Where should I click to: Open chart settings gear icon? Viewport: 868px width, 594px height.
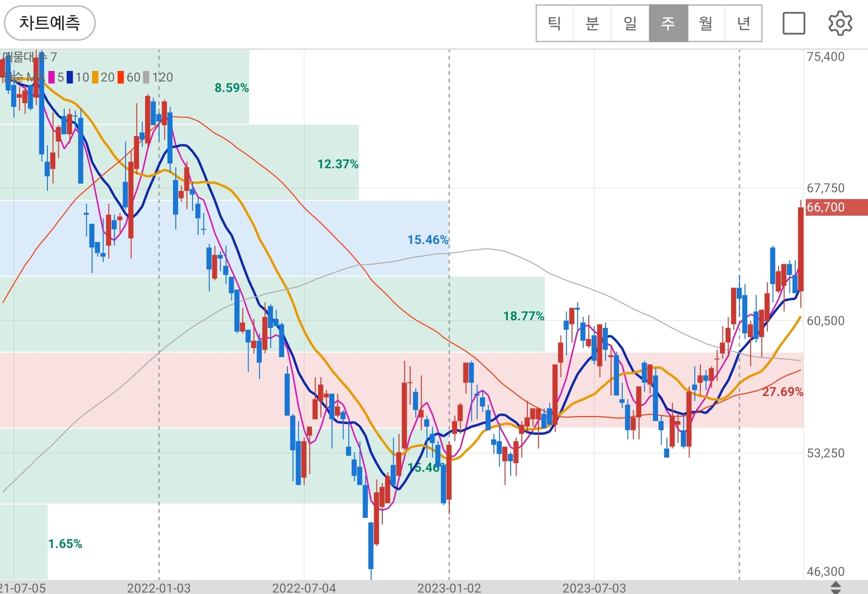(x=840, y=23)
